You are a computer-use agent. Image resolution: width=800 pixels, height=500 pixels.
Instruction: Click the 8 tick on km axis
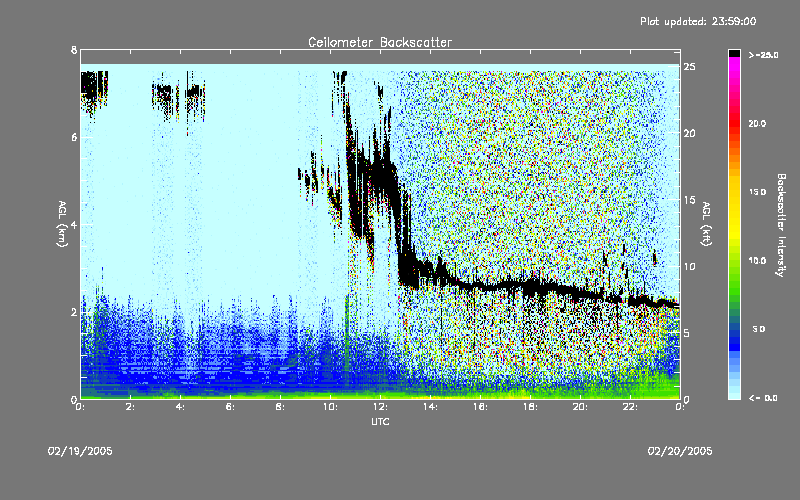pyautogui.click(x=74, y=50)
